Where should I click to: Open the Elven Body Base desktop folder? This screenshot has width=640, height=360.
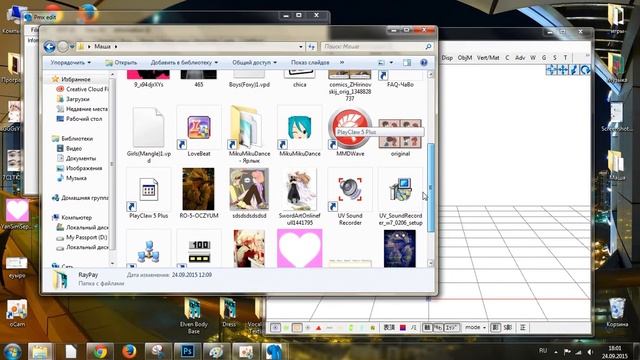[x=193, y=315]
